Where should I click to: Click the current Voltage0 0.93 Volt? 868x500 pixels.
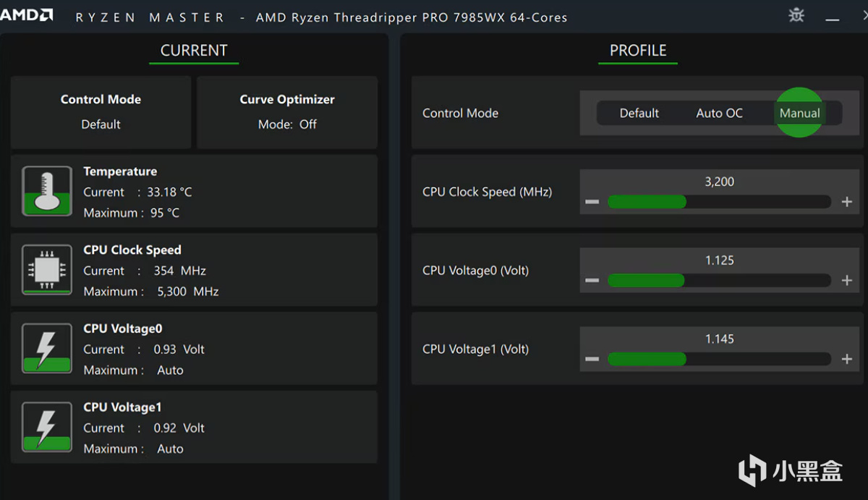coord(179,349)
